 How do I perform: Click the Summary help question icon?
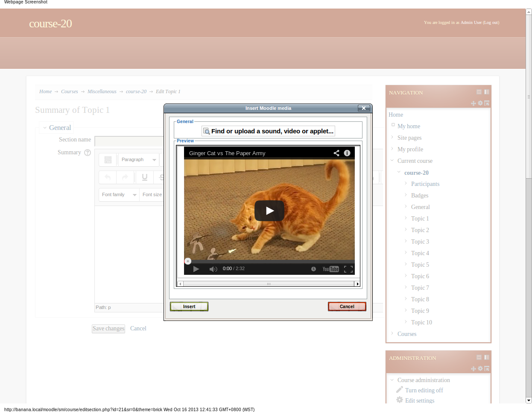pos(88,153)
